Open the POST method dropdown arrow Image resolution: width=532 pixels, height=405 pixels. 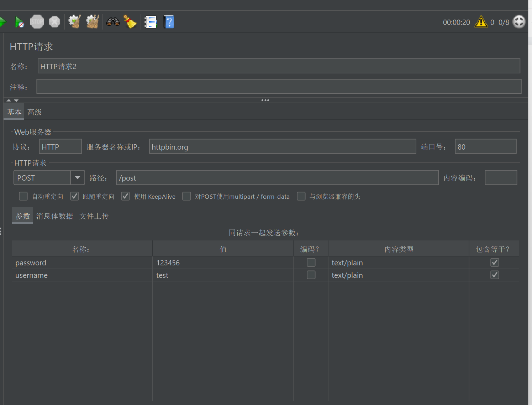click(77, 178)
